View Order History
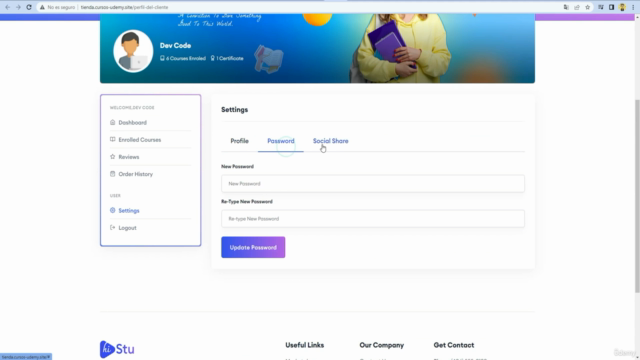Viewport: 640px width, 360px height. [136, 174]
